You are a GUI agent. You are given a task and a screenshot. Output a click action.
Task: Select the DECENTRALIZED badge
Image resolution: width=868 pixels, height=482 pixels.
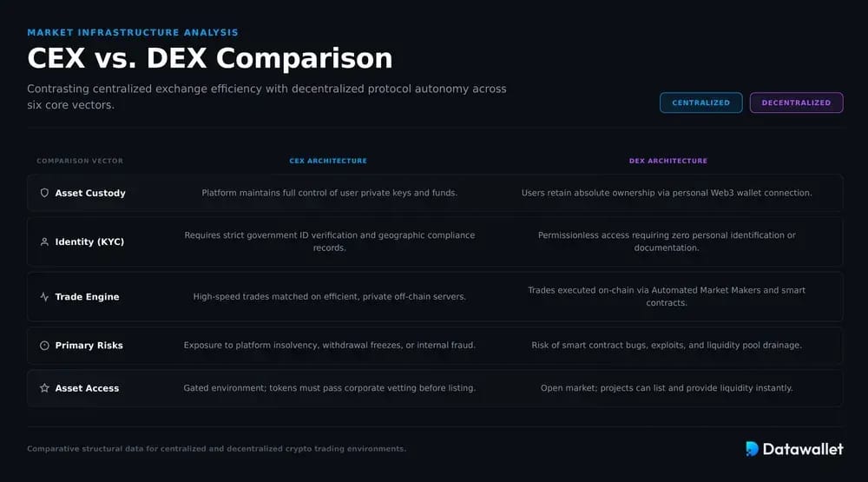[796, 102]
